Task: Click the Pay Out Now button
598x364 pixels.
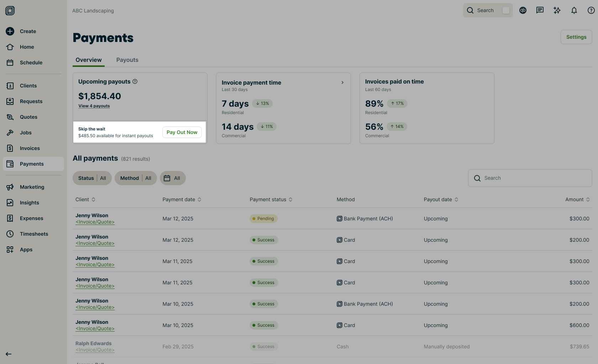Action: pos(182,132)
